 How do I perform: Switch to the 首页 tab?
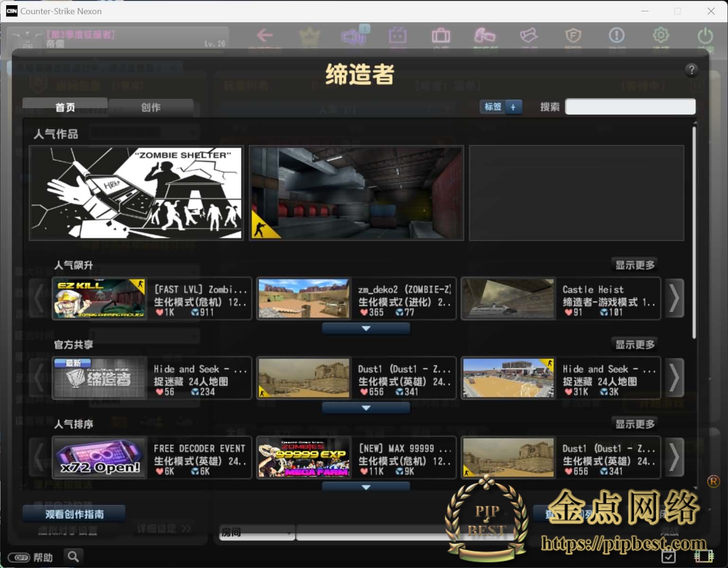coord(65,107)
